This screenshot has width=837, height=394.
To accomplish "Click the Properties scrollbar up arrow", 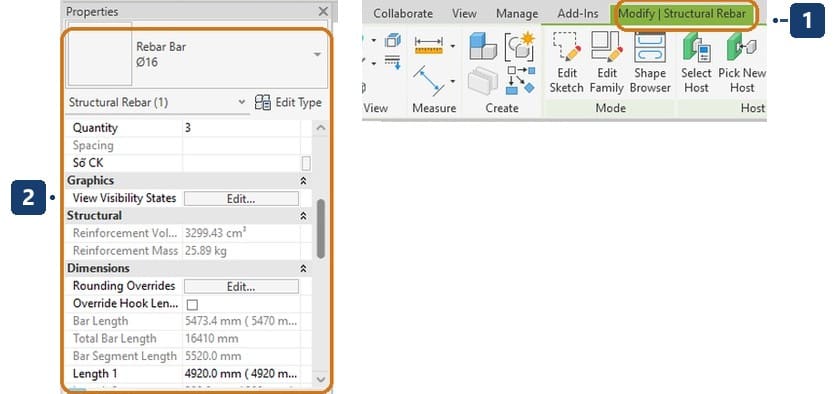I will click(320, 128).
